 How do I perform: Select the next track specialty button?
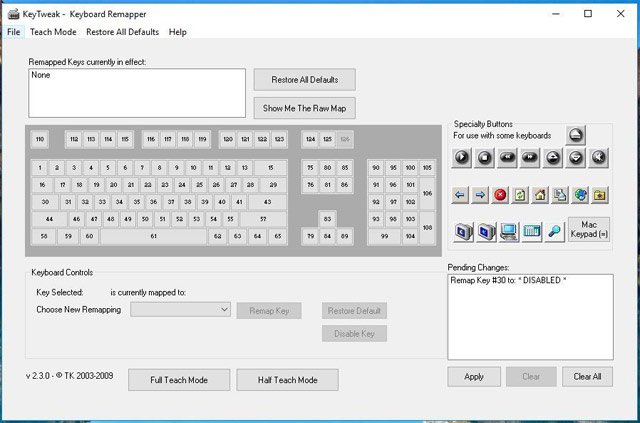coord(530,157)
